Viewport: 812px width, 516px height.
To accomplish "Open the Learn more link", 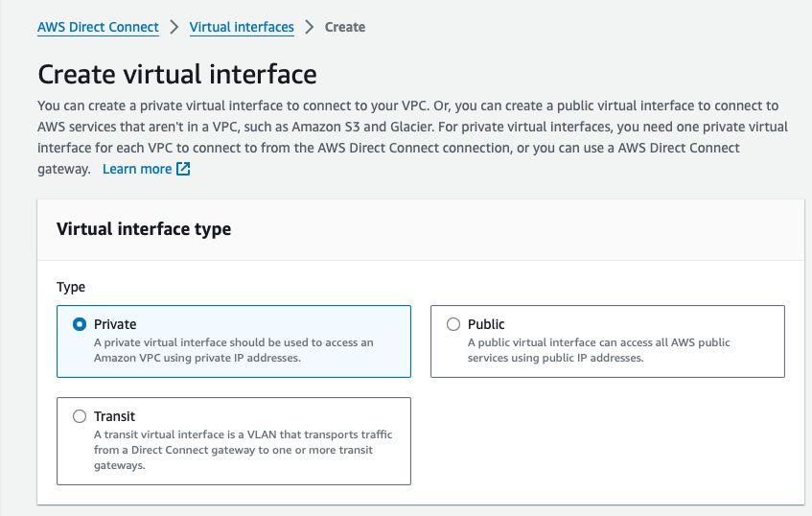I will tap(137, 169).
